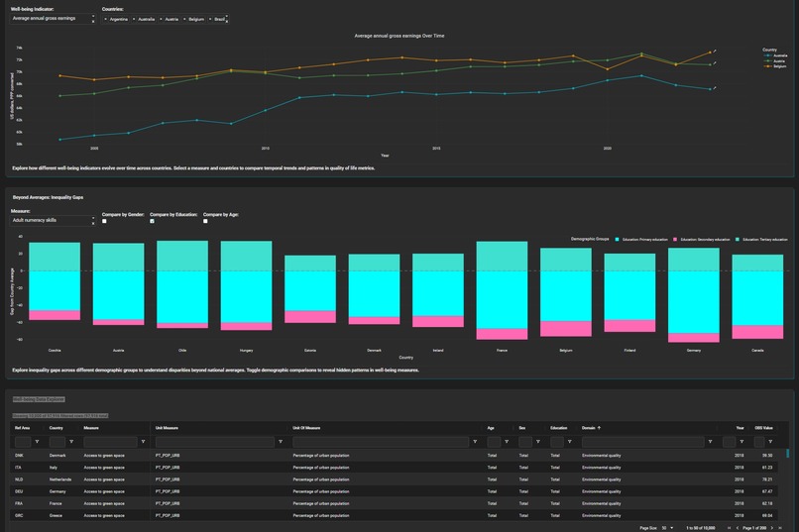Sort table by Measure header
This screenshot has height=532, width=799.
coord(91,428)
